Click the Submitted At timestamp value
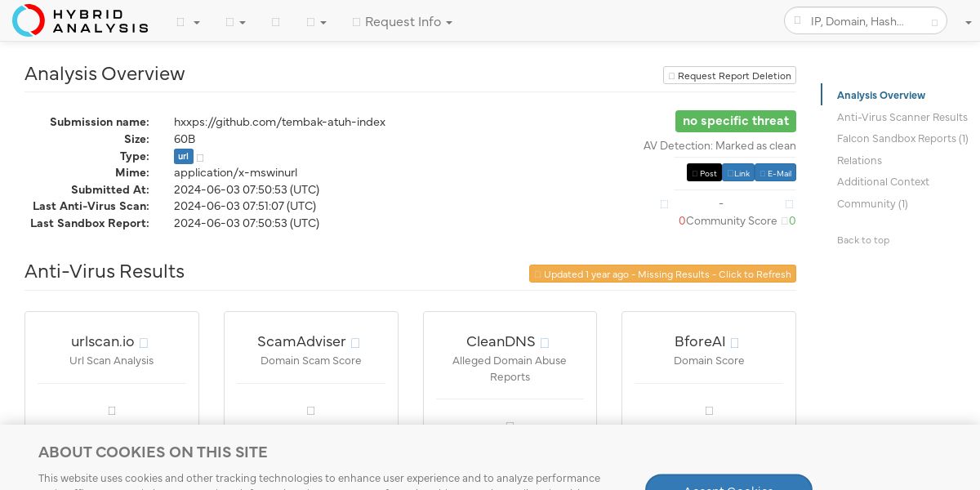 pos(247,189)
